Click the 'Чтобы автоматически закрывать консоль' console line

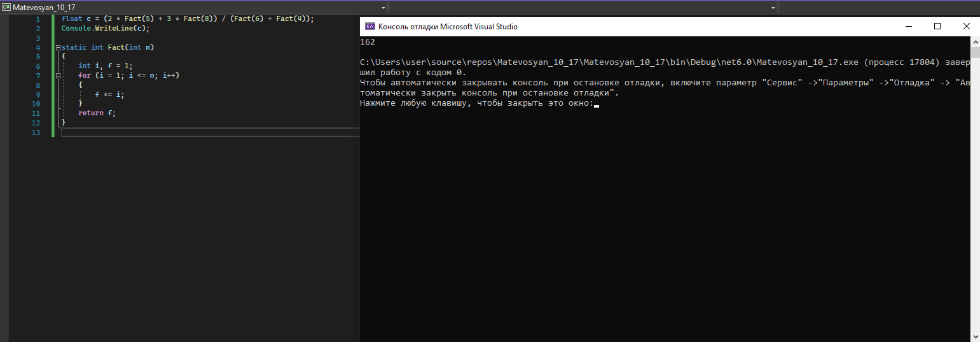[x=665, y=83]
